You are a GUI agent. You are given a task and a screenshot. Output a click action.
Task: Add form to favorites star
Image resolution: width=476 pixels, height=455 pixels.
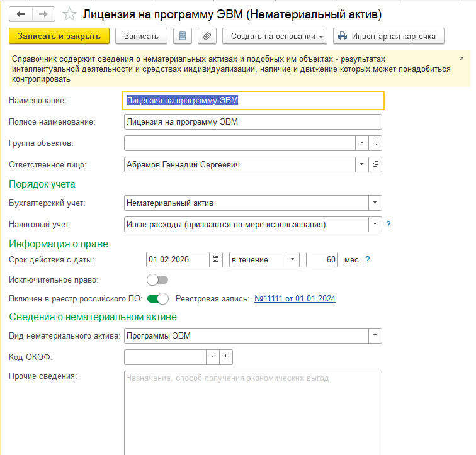(69, 14)
